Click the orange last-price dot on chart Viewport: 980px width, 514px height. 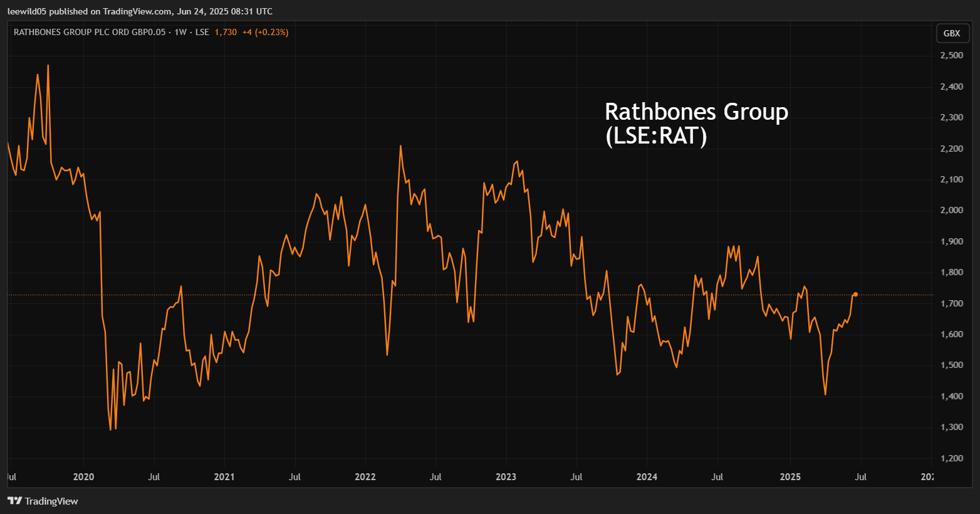[855, 294]
